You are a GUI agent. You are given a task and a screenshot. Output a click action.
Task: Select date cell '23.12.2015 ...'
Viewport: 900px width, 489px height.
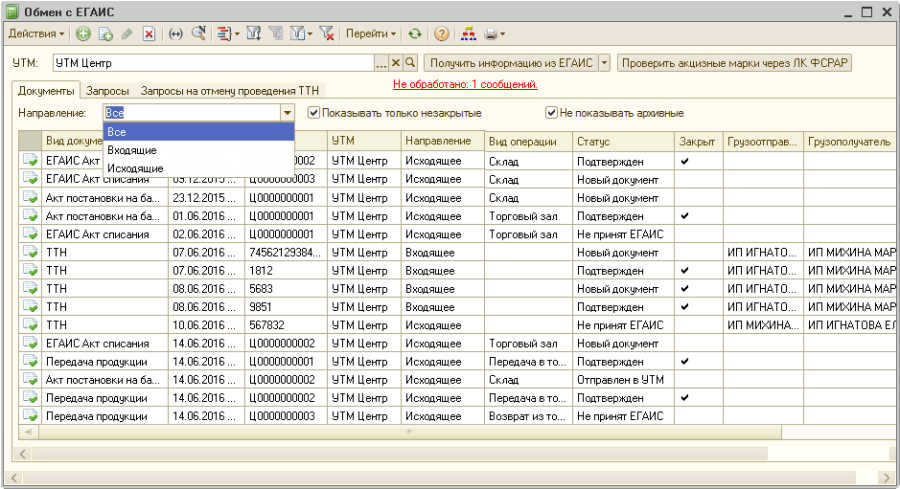pyautogui.click(x=206, y=197)
